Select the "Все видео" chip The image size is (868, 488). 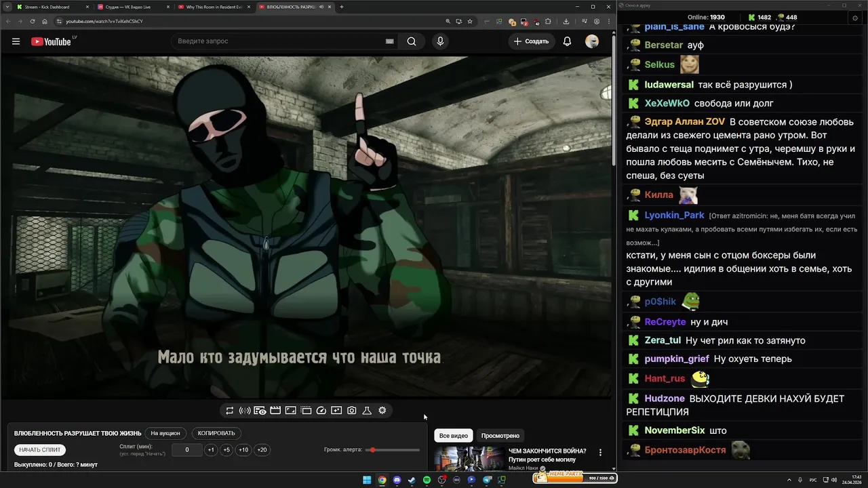point(454,436)
